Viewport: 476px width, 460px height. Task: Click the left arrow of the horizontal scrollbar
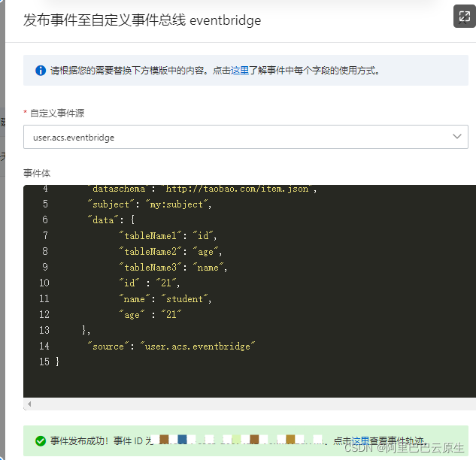pos(29,404)
